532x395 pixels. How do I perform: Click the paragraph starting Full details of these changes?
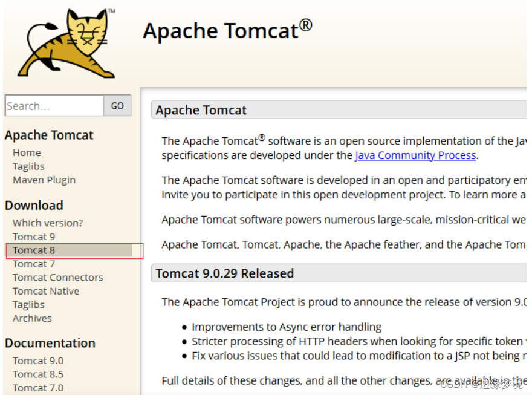pos(344,381)
